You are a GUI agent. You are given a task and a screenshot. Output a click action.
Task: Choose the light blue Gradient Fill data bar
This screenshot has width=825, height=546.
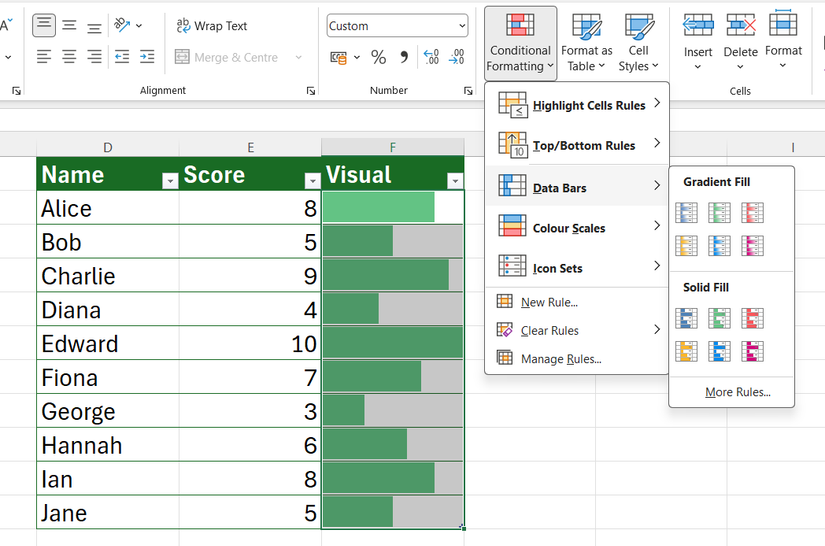(x=719, y=246)
